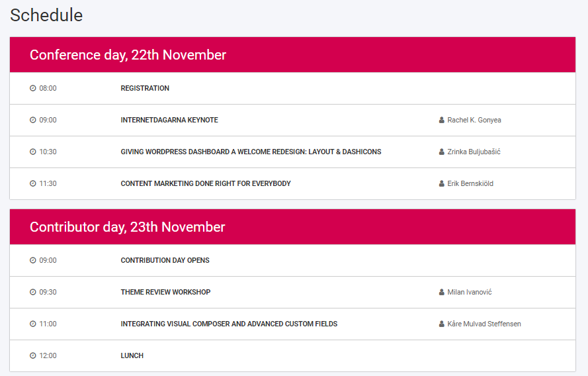The image size is (588, 376).
Task: Click the person icon next to Milan Ivanović
Action: [x=442, y=292]
